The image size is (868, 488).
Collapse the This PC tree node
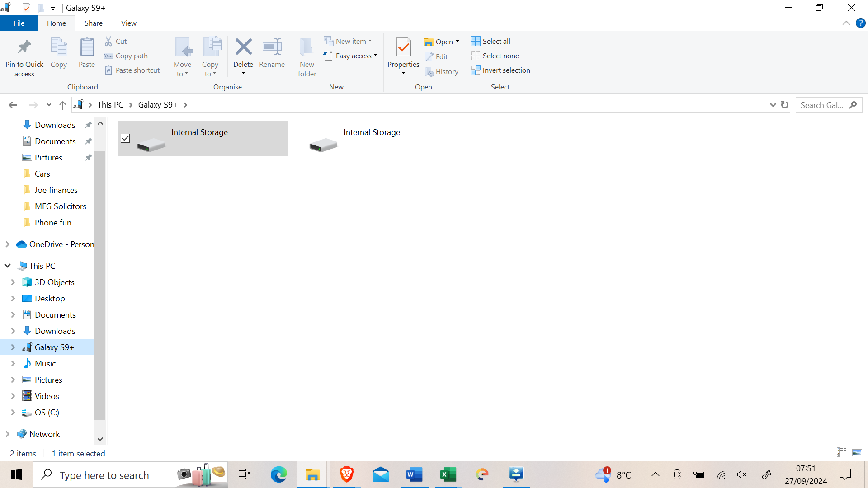[x=8, y=266]
